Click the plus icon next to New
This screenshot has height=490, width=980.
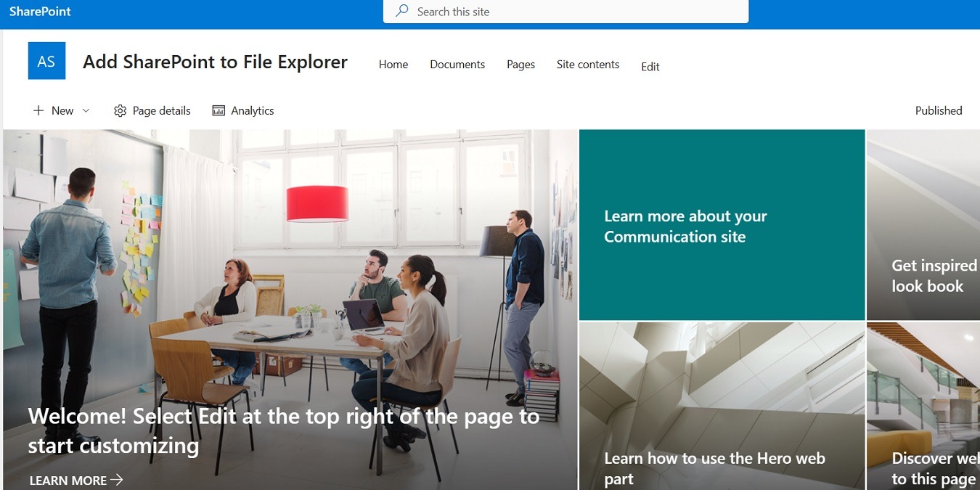39,110
